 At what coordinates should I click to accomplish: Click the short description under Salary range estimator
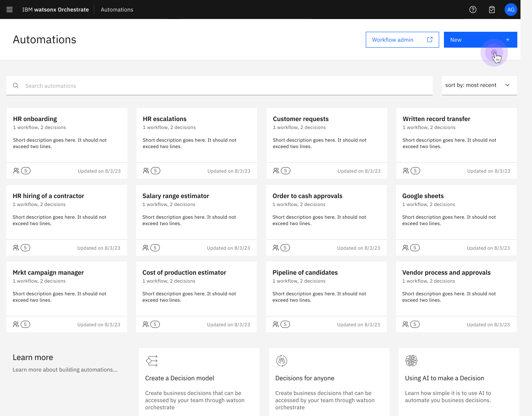click(189, 220)
